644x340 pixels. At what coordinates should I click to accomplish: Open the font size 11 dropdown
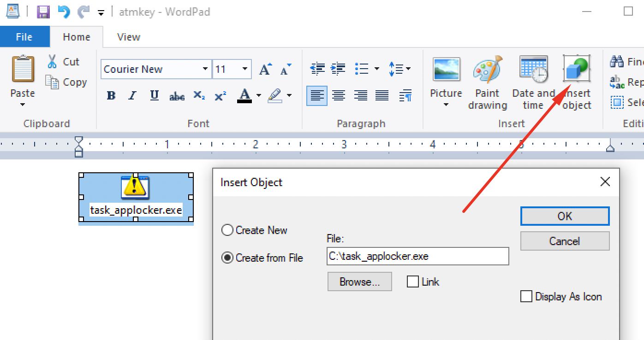(x=244, y=69)
